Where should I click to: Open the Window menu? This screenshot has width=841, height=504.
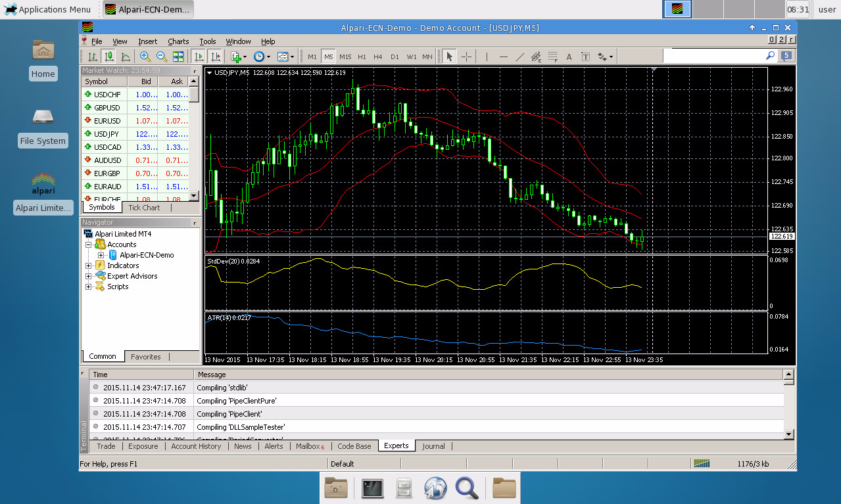tap(238, 41)
